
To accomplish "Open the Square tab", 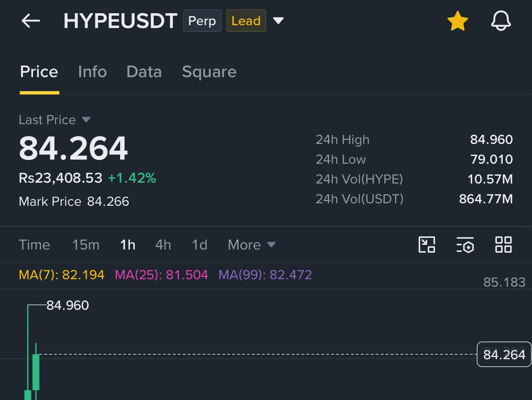I will (x=209, y=72).
